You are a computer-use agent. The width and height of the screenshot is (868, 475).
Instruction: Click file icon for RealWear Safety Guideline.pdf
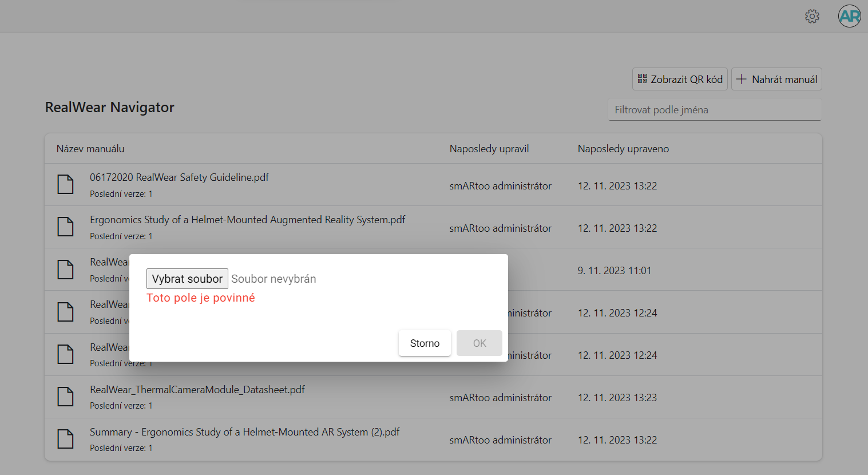[66, 185]
